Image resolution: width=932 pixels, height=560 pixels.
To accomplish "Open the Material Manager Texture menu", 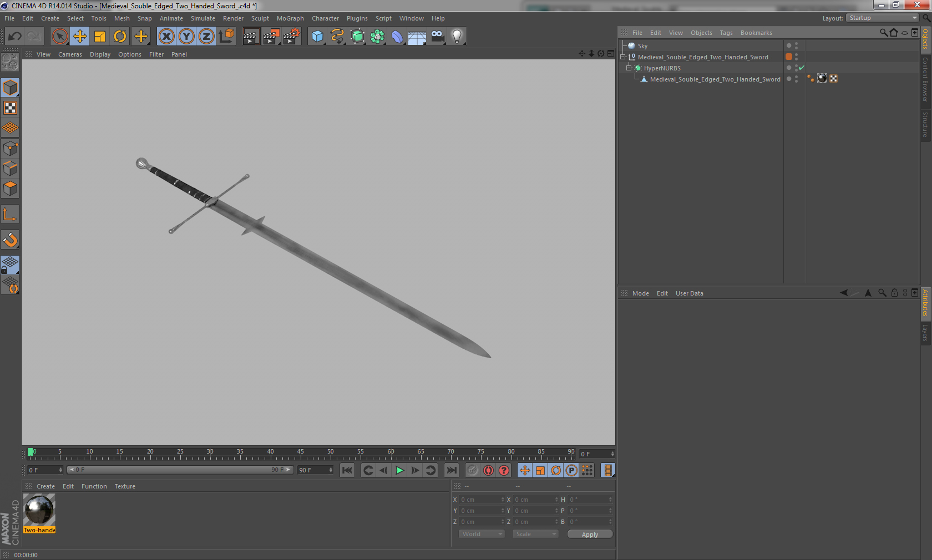I will click(125, 486).
